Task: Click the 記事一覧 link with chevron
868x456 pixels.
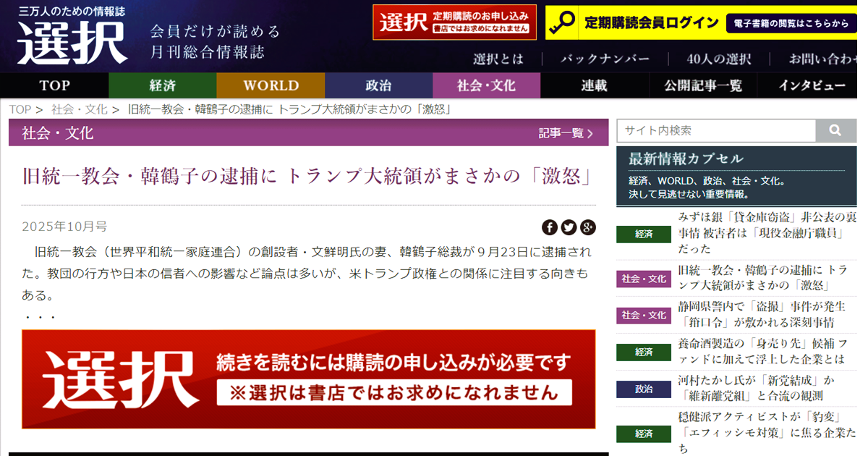Action: point(566,133)
